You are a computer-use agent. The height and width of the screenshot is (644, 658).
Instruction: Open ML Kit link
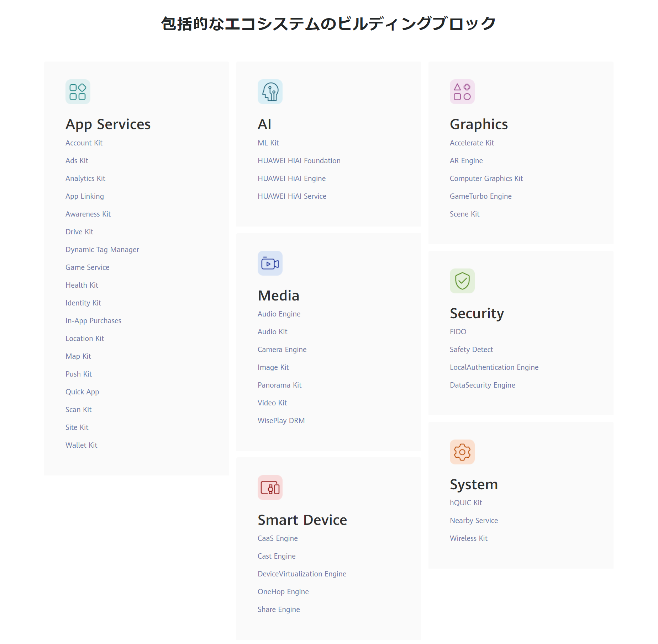[x=268, y=143]
